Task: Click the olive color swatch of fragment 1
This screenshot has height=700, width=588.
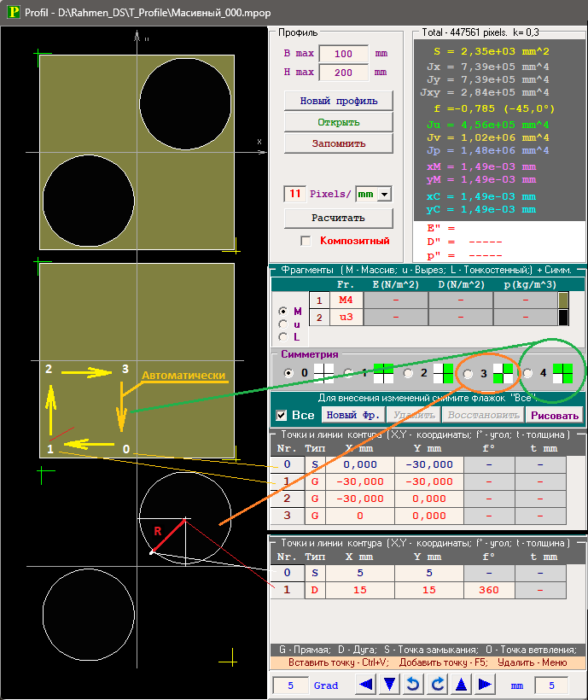Action: [563, 300]
